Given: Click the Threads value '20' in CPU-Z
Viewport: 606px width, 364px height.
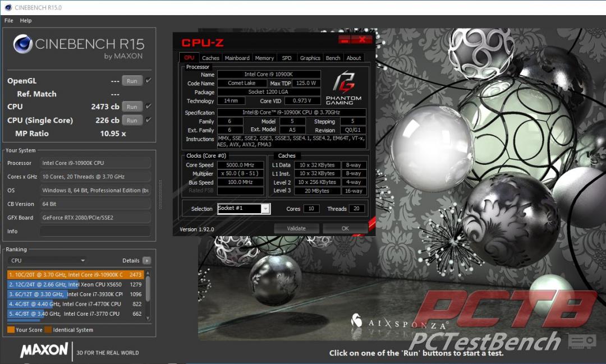Looking at the screenshot, I should [x=357, y=209].
